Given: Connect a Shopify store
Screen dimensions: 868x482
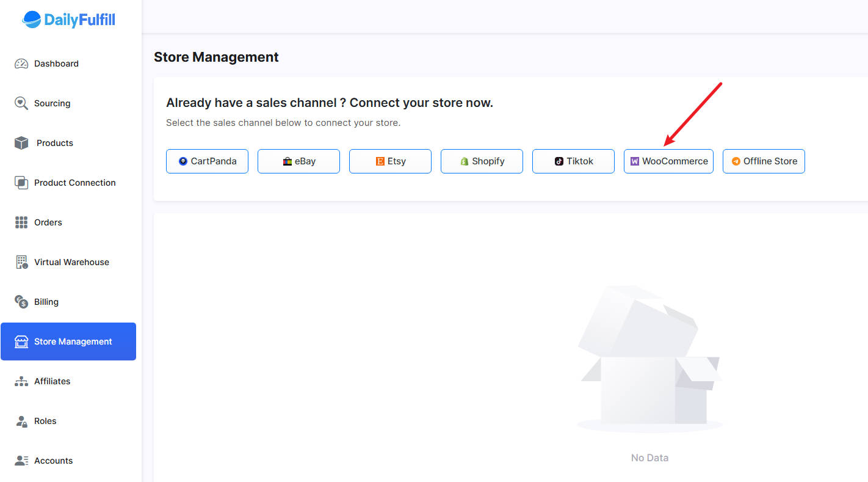Looking at the screenshot, I should [x=482, y=161].
